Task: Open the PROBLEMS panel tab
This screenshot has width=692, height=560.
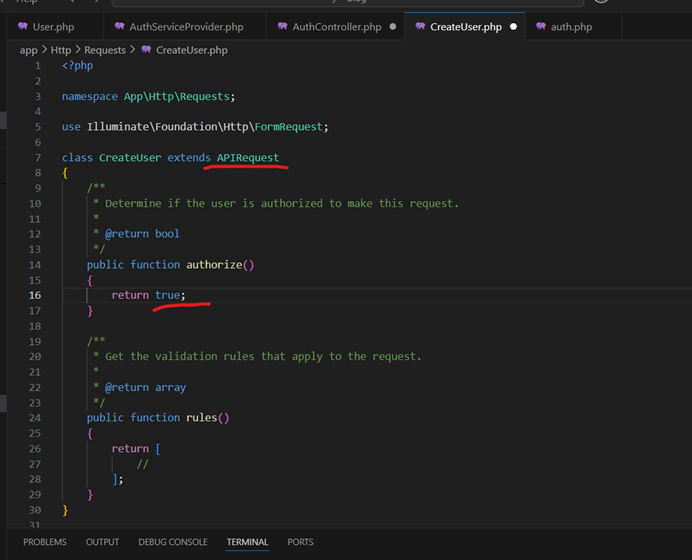Action: coord(45,542)
